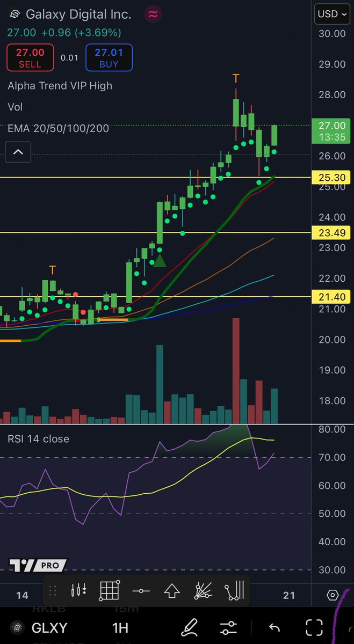The image size is (354, 644).
Task: Enter fullscreen chart mode
Action: (314, 627)
